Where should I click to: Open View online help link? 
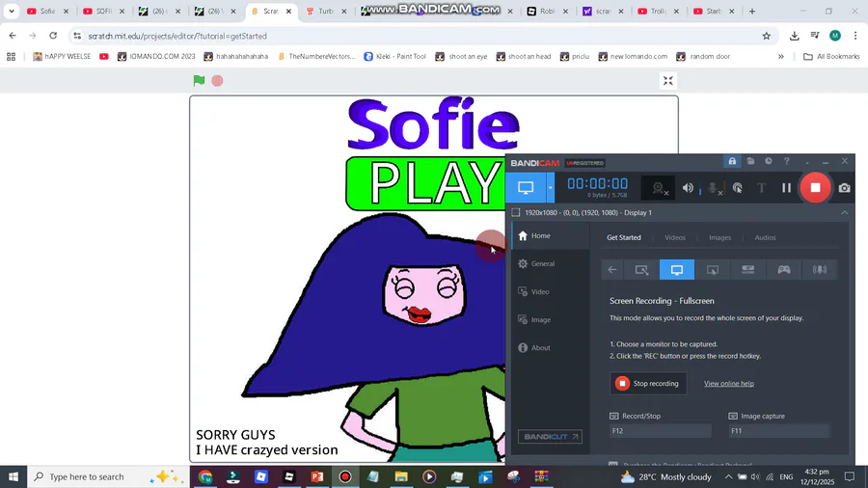728,384
